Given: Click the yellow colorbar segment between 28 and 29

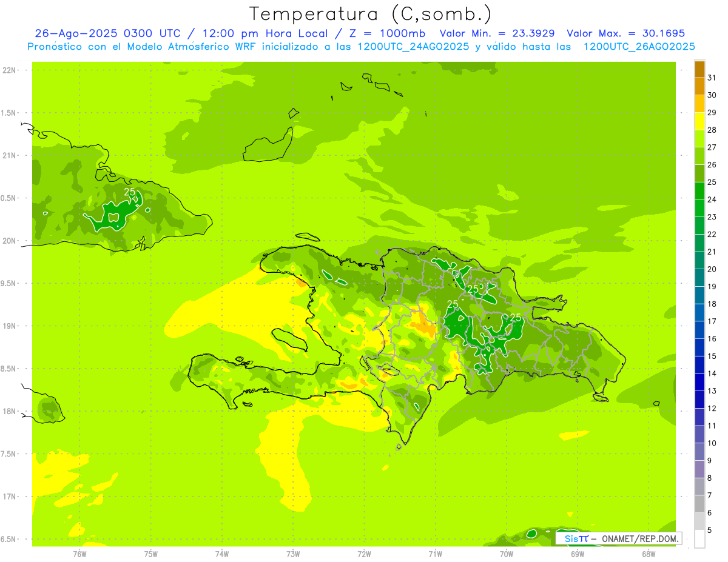Looking at the screenshot, I should (x=699, y=121).
